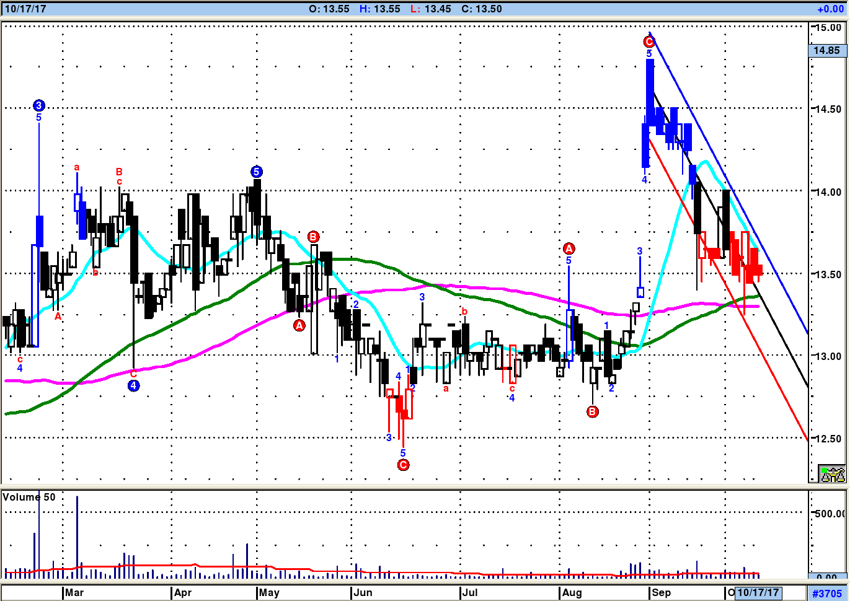
Task: Click red circled B marker in mid-May
Action: click(314, 237)
